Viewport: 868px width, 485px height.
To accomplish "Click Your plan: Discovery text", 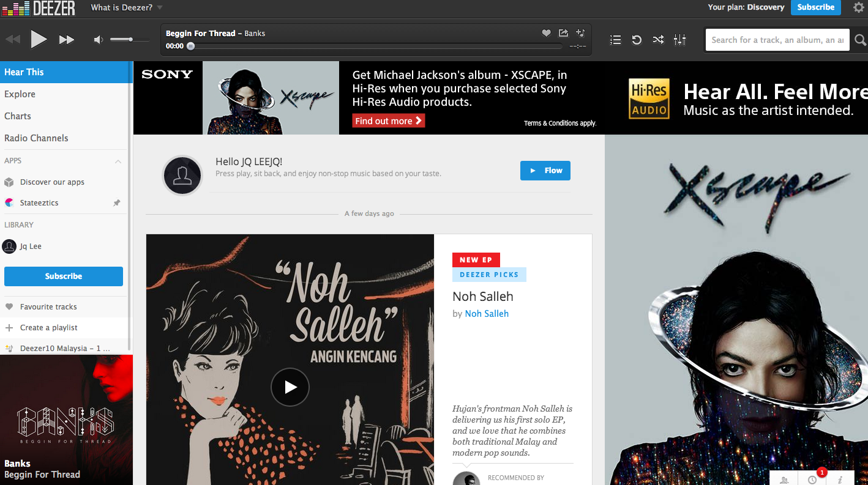I will point(746,7).
